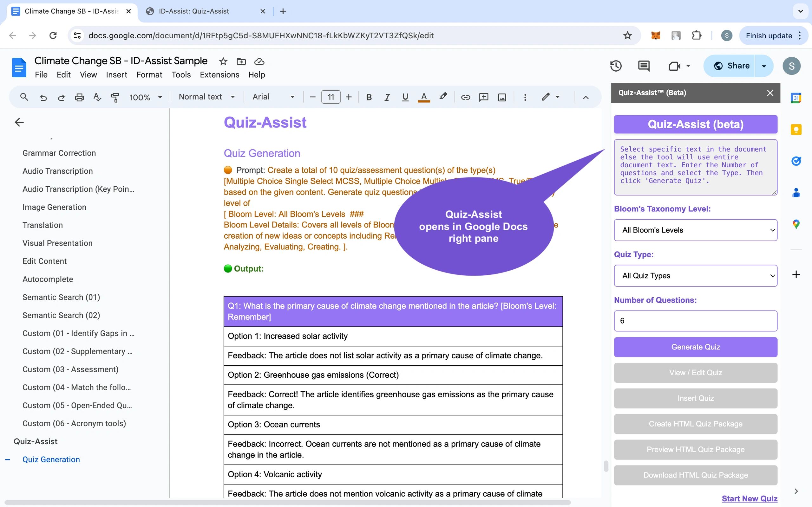Open the Quiz Type dropdown

(x=695, y=276)
